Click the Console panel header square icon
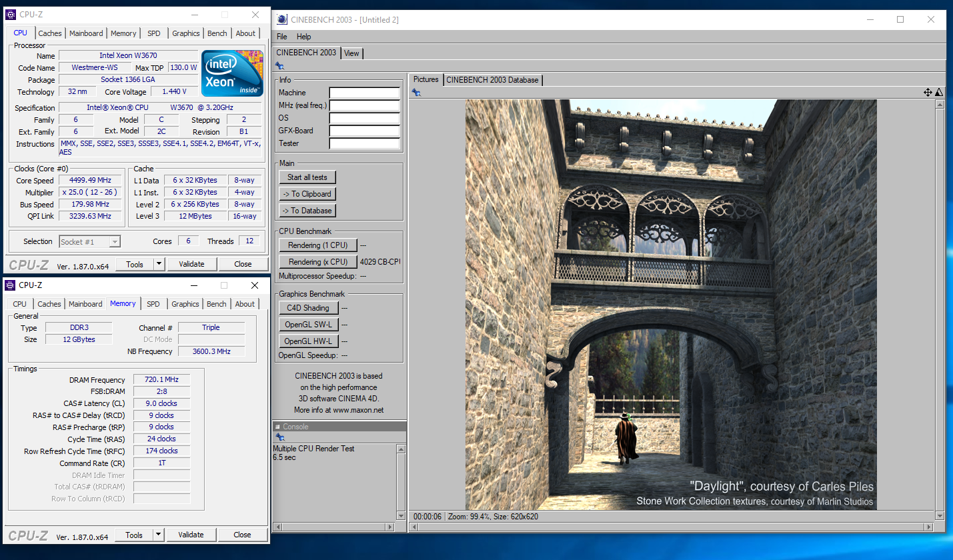 point(277,427)
